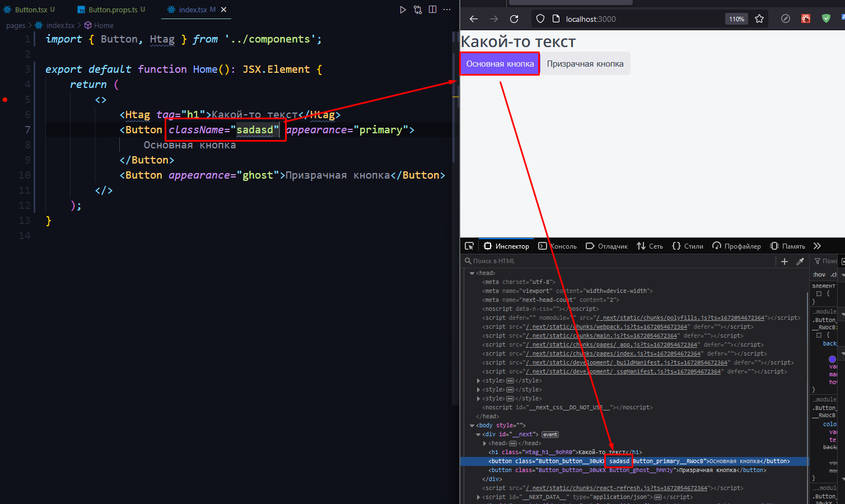Activate the devtools element picker
Screen dimensions: 845x504
(x=469, y=246)
